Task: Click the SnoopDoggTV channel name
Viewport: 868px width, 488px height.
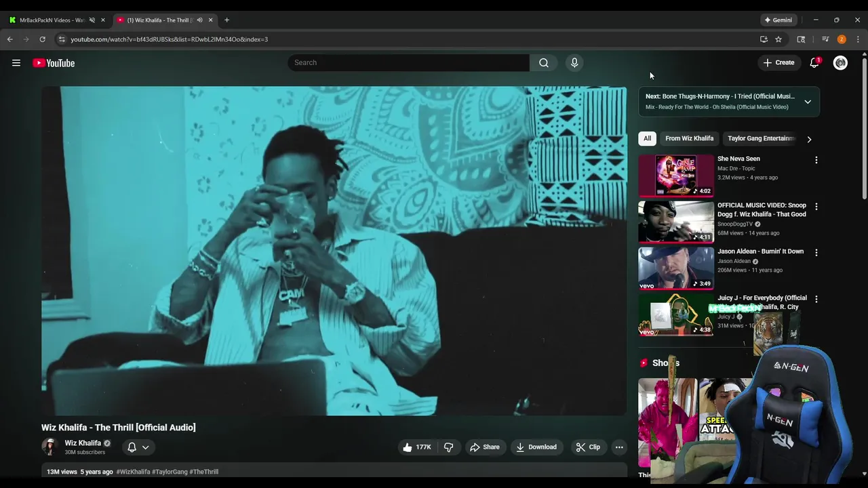Action: pos(735,224)
